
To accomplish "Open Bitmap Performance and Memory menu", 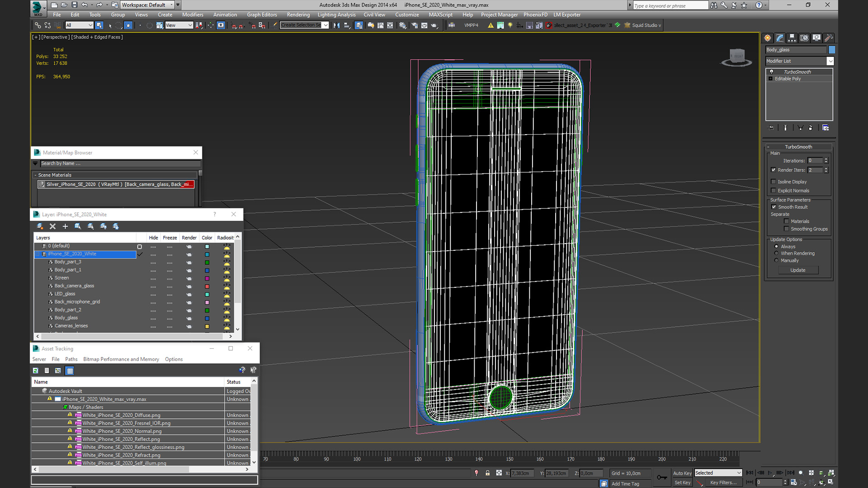I will tap(121, 360).
